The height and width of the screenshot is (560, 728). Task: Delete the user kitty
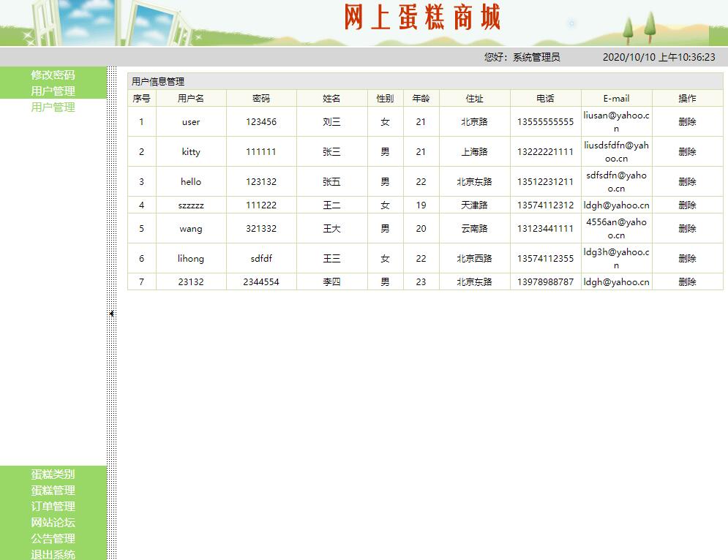coord(686,151)
